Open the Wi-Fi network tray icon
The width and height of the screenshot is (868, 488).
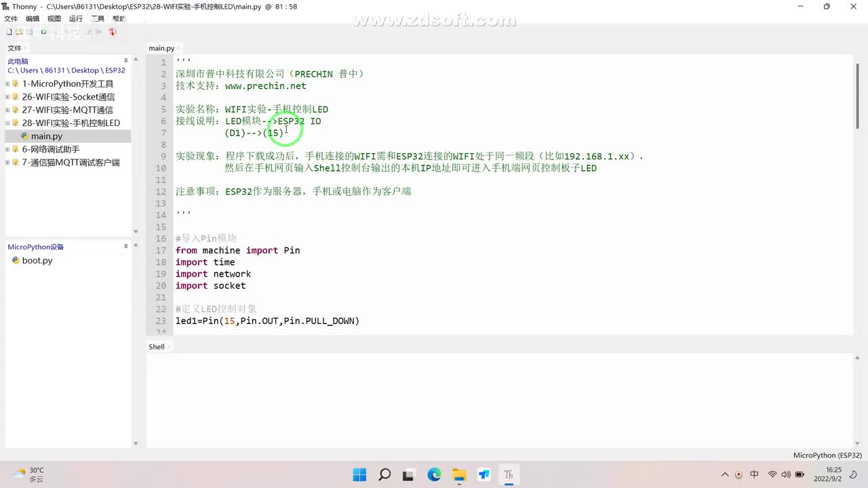(x=772, y=474)
